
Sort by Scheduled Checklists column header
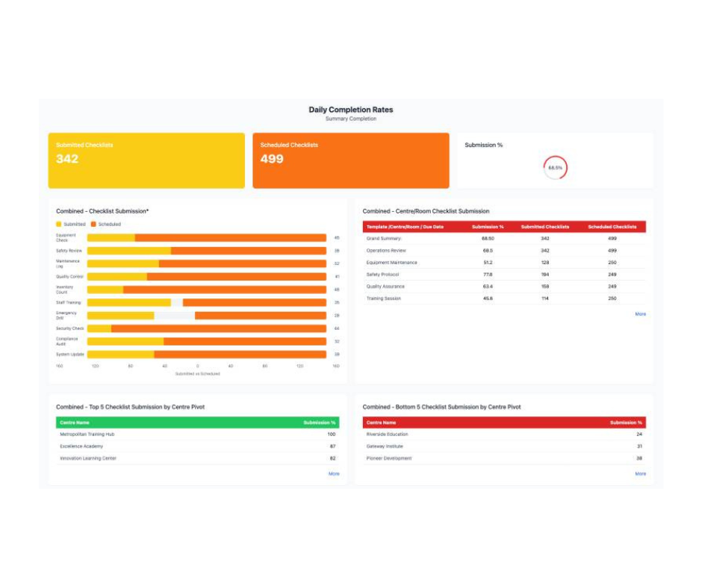612,226
